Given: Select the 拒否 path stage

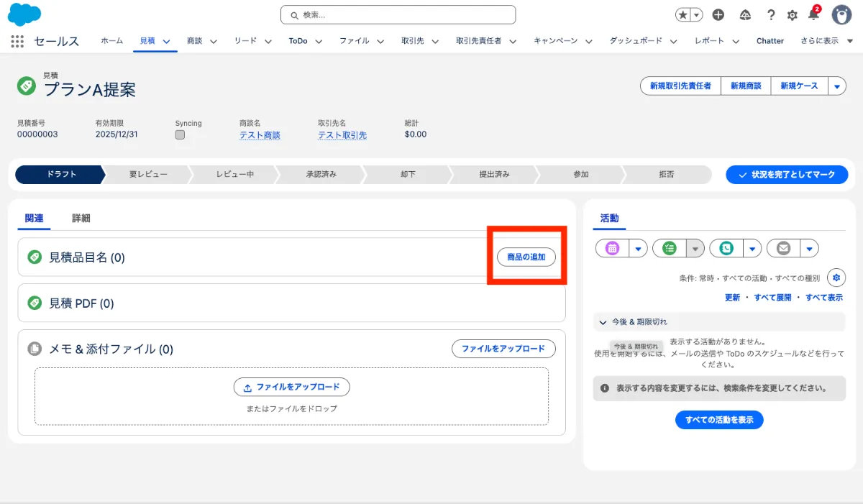Looking at the screenshot, I should 667,174.
